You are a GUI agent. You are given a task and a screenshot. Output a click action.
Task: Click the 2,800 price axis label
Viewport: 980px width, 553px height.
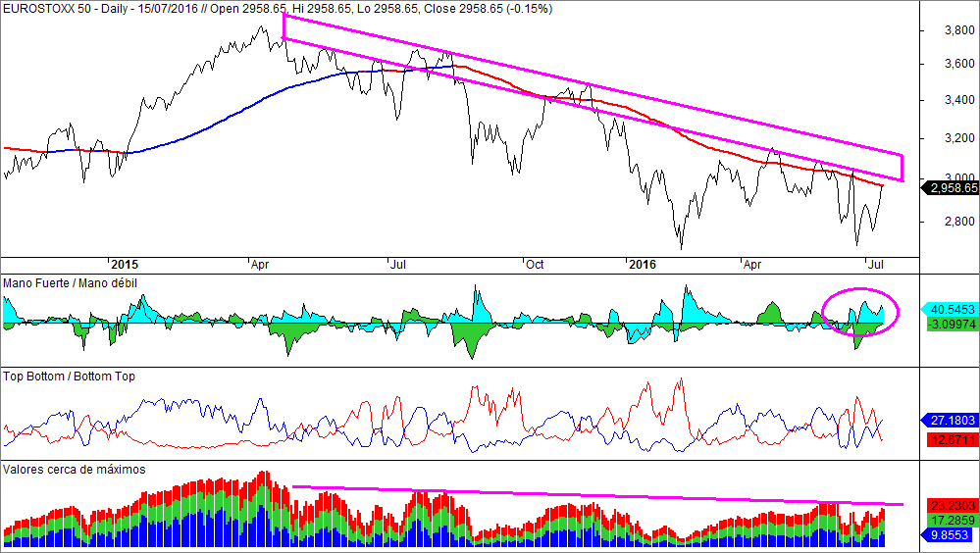[x=959, y=222]
